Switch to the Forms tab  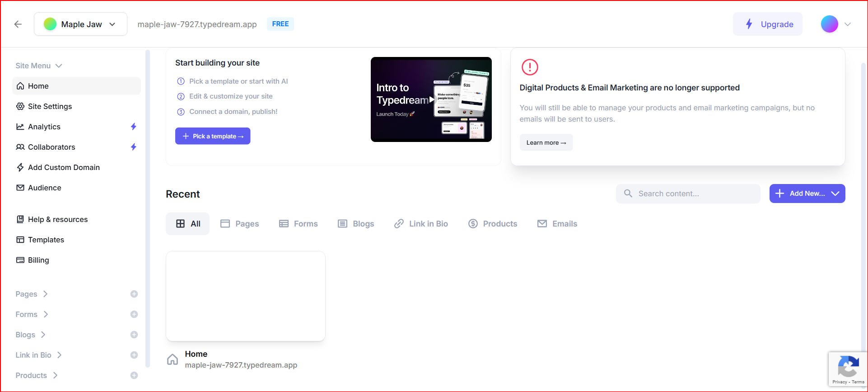298,224
